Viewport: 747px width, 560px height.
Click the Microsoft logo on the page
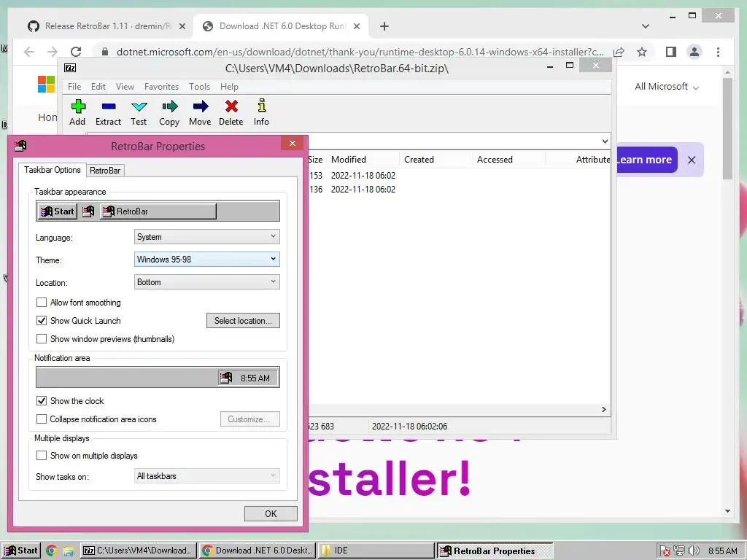46,85
